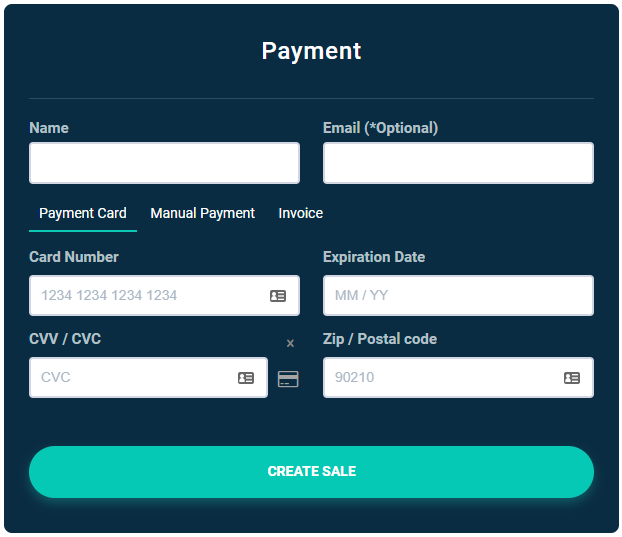Image resolution: width=622 pixels, height=537 pixels.
Task: Click the small x above card icon
Action: 290,344
